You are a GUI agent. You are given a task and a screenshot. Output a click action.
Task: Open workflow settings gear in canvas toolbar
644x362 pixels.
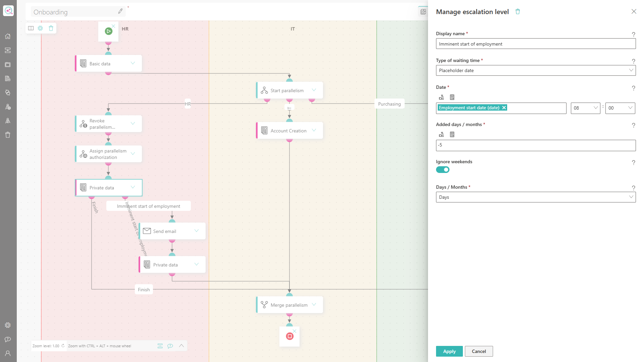tap(40, 28)
